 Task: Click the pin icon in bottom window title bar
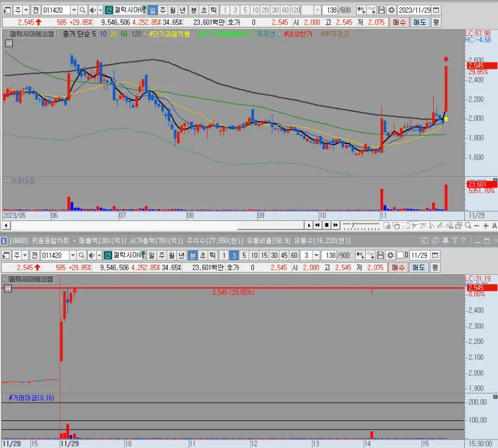445,241
